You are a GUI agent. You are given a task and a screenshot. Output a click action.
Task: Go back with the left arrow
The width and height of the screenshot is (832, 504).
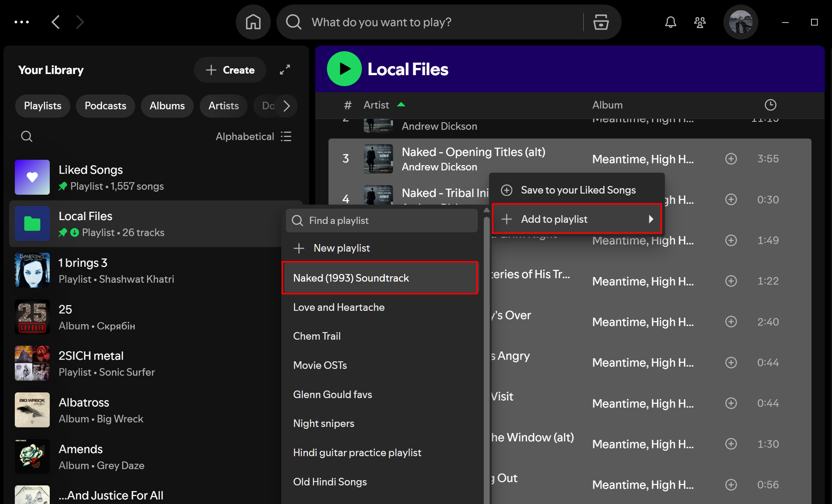coord(56,22)
